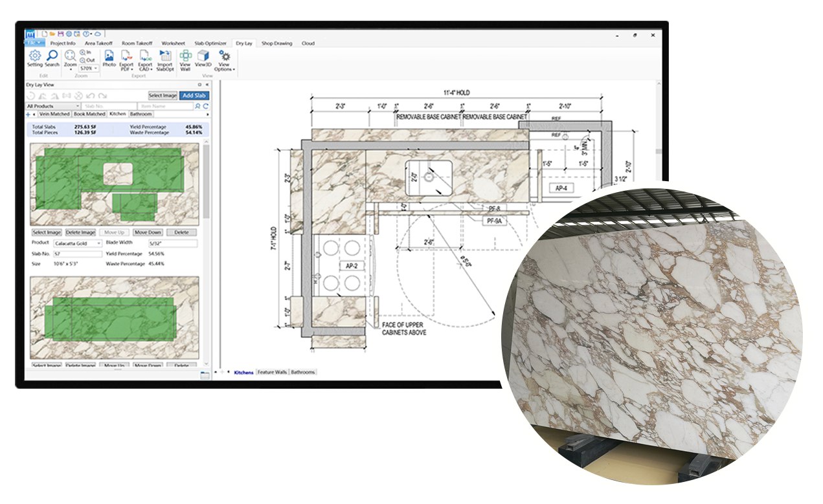Select the second slab thumbnail image
Viewport: 823px width, 504px height.
(115, 318)
